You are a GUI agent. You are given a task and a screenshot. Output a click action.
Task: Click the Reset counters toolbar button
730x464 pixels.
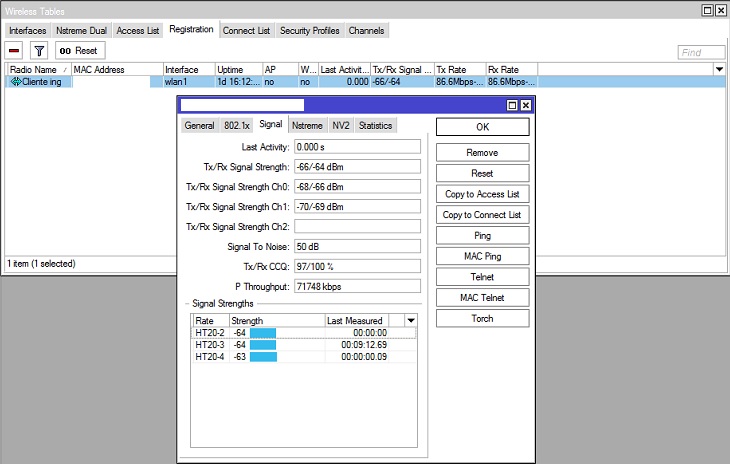tap(78, 50)
